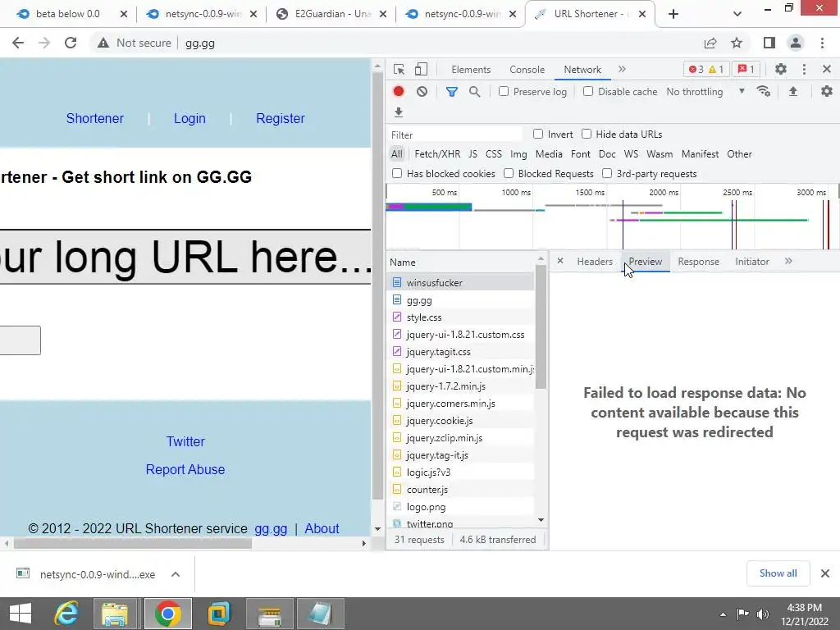Open Chrome from the taskbar
This screenshot has height=630, width=840.
coord(167,614)
